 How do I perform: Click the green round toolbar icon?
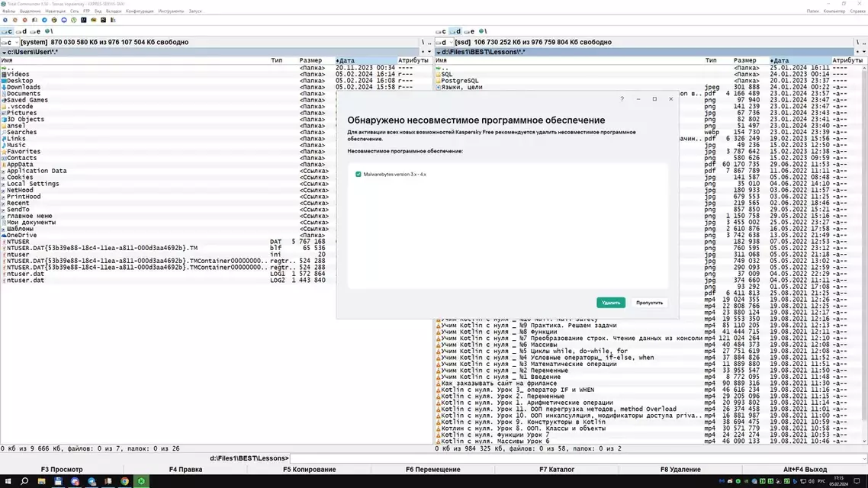point(74,20)
